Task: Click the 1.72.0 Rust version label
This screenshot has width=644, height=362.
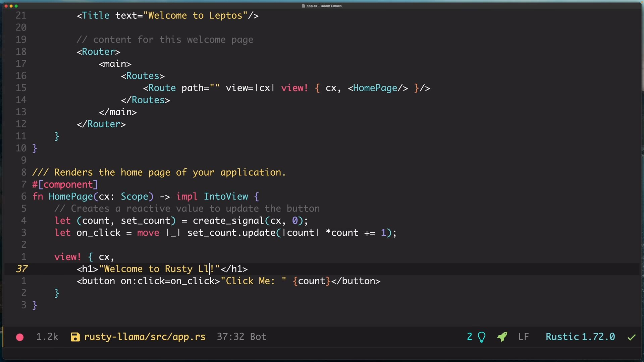Action: coord(598,337)
